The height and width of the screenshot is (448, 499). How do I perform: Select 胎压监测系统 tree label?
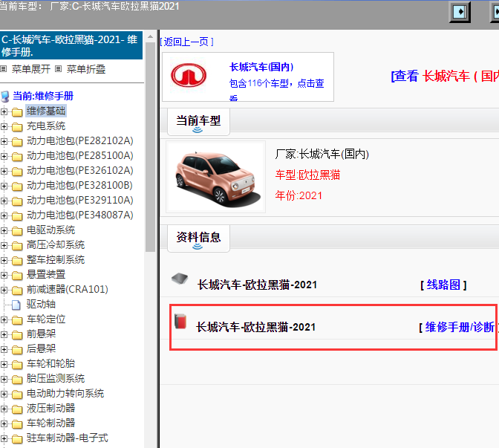click(56, 378)
